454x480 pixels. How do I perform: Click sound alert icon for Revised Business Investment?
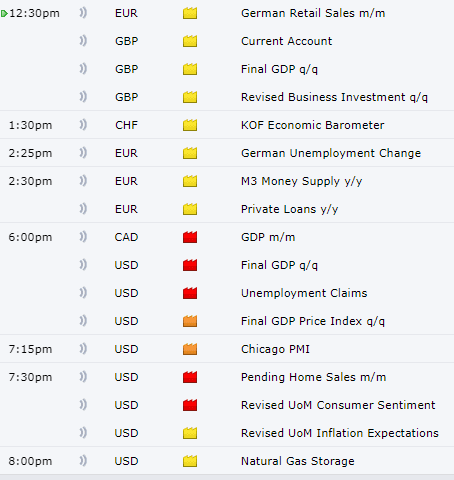[83, 97]
